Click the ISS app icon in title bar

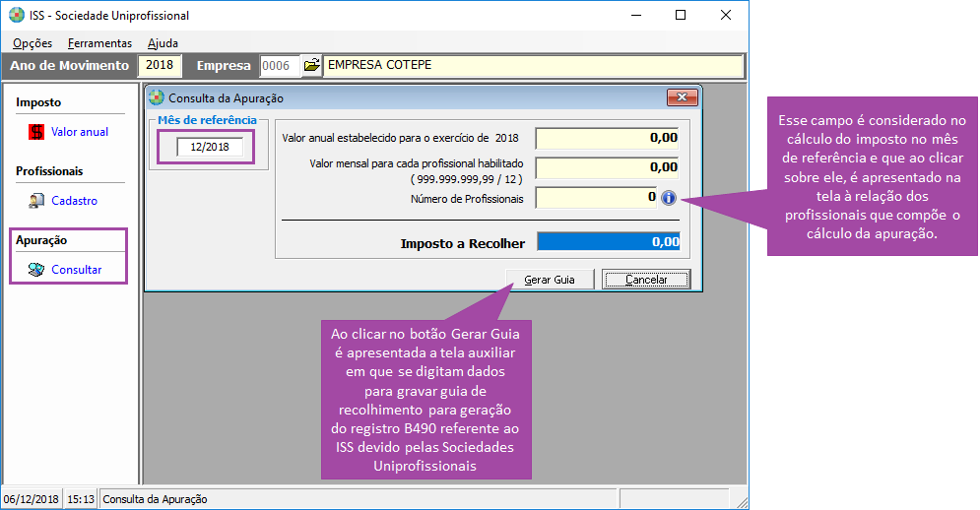17,15
